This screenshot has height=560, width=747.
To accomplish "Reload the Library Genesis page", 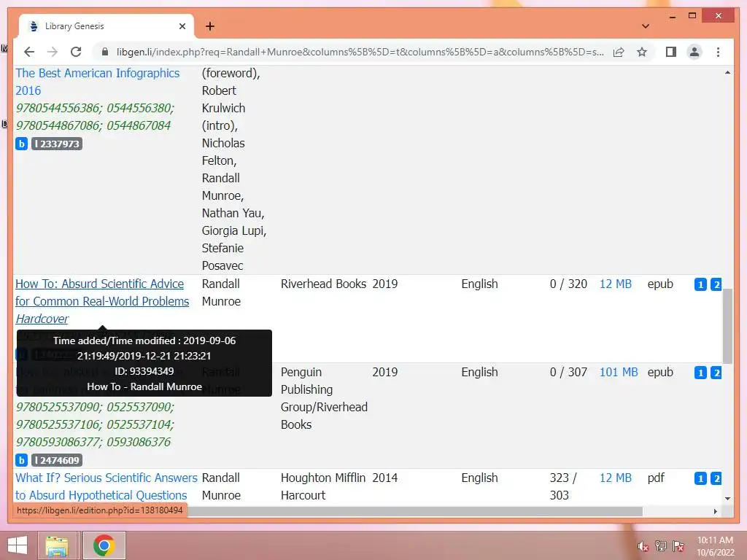I will [76, 52].
